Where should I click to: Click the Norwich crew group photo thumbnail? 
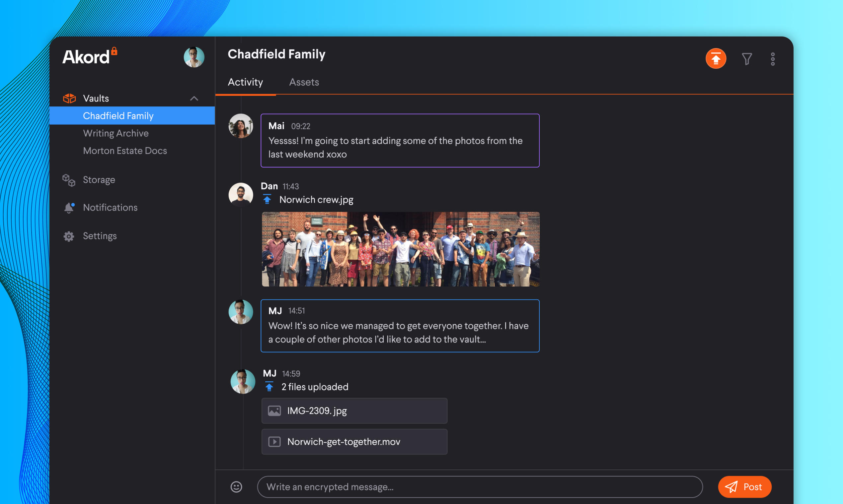[x=400, y=249]
